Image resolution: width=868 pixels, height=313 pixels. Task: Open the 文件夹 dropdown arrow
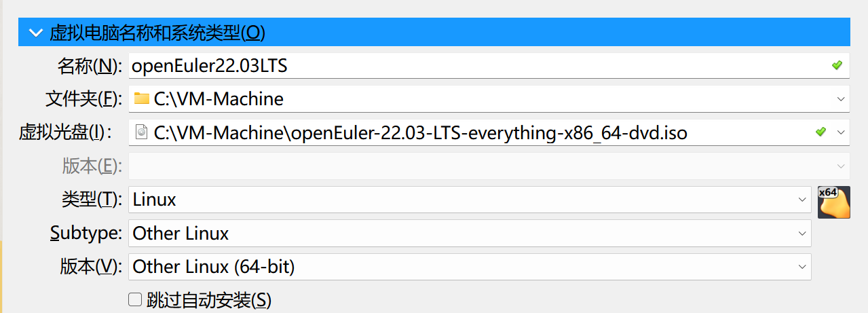point(842,99)
